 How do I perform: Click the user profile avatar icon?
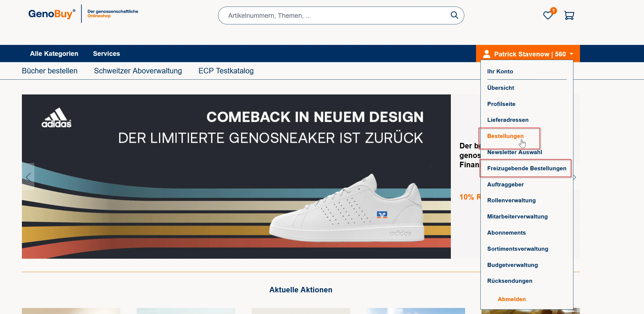487,54
